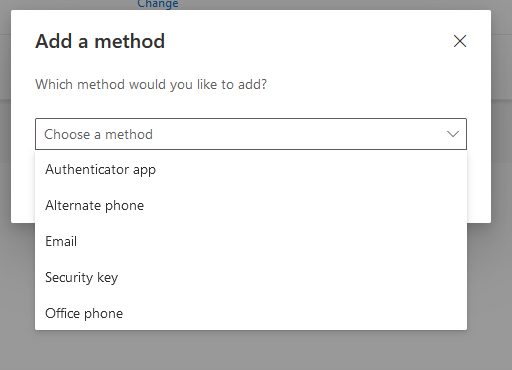The width and height of the screenshot is (512, 370).
Task: Click the Choose a method combo box
Action: tap(251, 134)
